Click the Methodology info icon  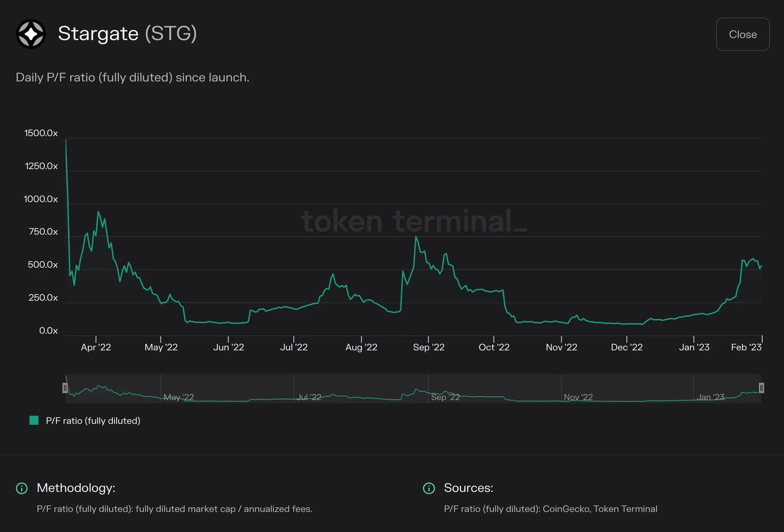tap(22, 488)
